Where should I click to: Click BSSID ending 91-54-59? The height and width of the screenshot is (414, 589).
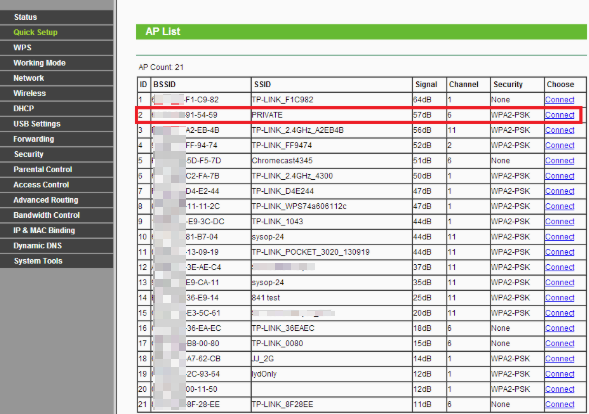201,115
